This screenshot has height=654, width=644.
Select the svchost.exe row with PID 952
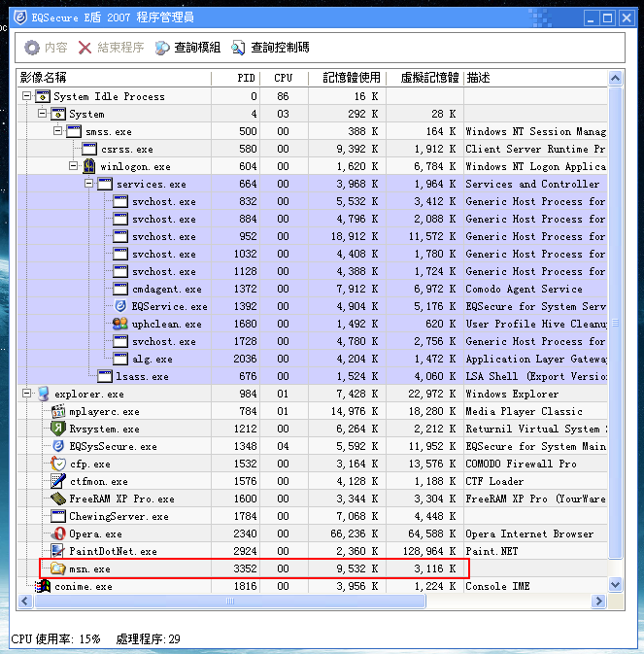point(313,236)
